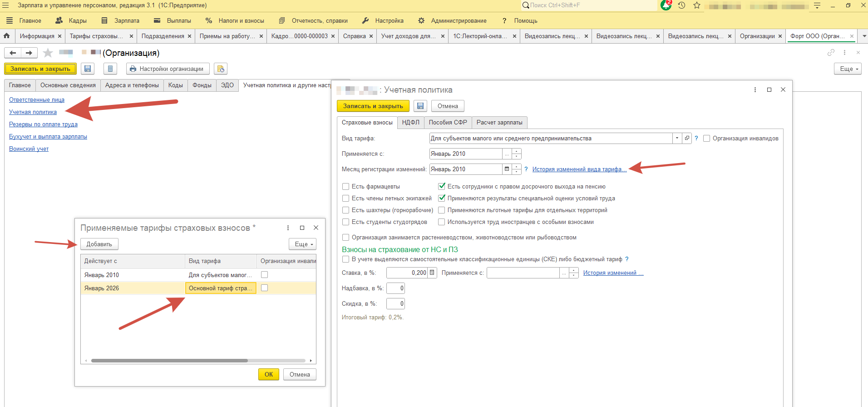Click the calendar icon for Месяц регистрации изменений
The width and height of the screenshot is (868, 407).
click(507, 169)
